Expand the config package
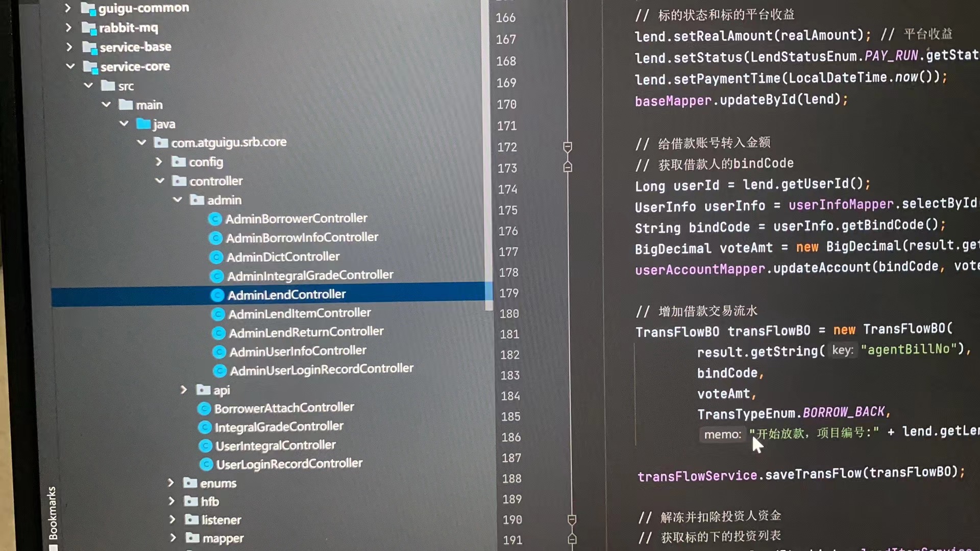Image resolution: width=980 pixels, height=551 pixels. [x=159, y=162]
